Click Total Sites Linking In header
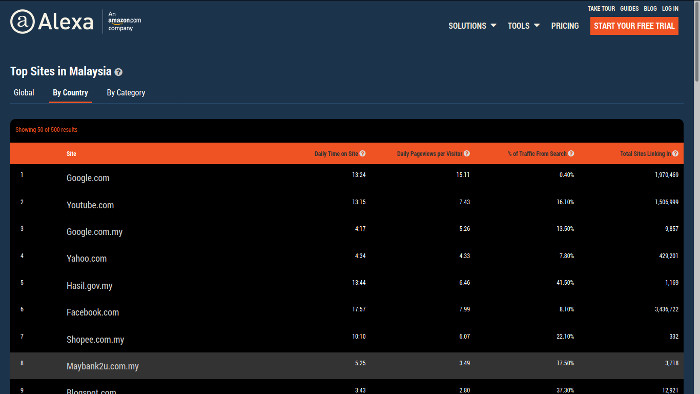 click(x=646, y=153)
